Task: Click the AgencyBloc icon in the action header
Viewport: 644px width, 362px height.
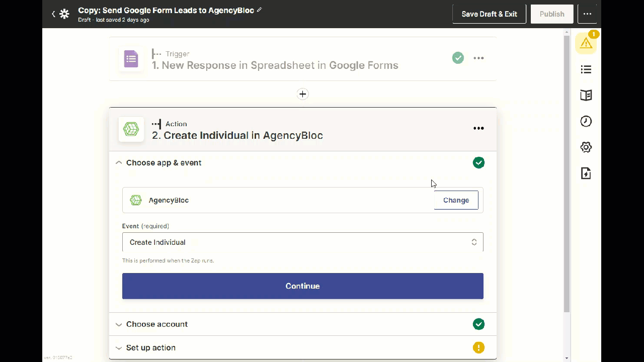Action: (131, 129)
